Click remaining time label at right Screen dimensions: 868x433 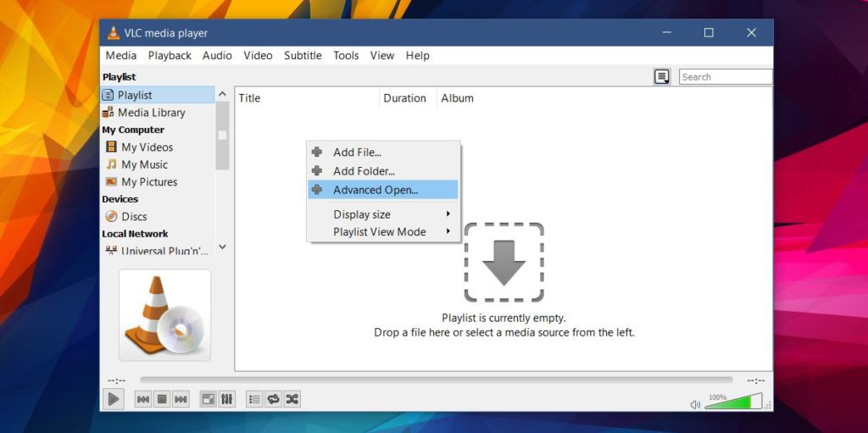(755, 380)
